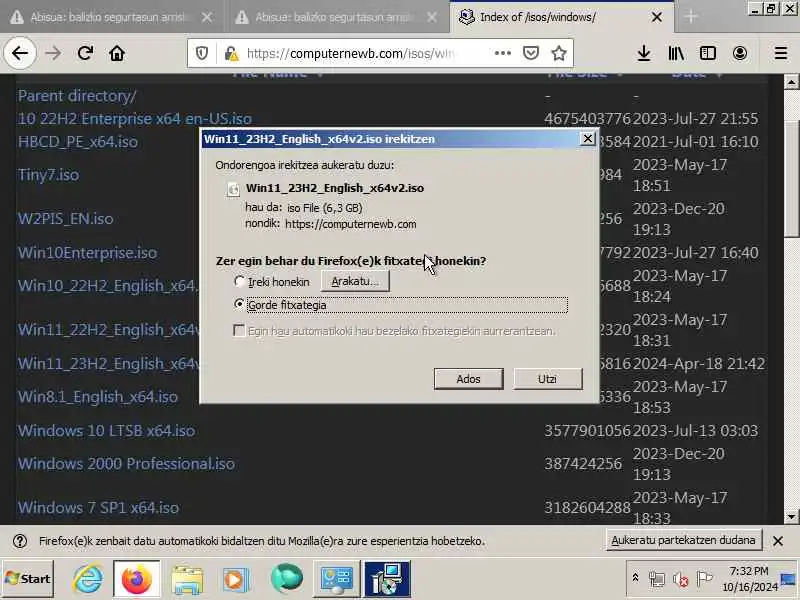Click the Windows 7 SP1 x64.iso link
Screen dimensions: 800x600
tap(98, 508)
